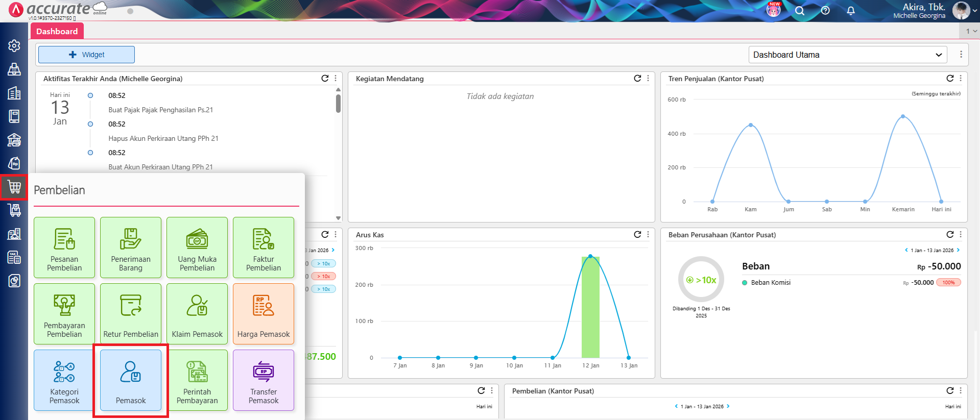Open Pesanan Pembelian tile

[x=64, y=248]
